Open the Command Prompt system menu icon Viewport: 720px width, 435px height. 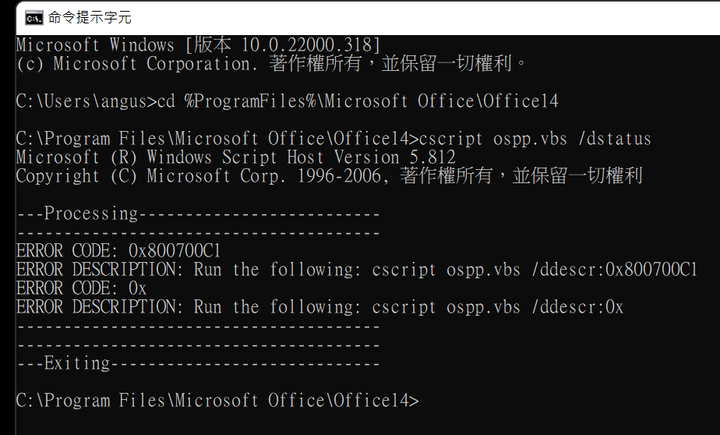(34, 18)
